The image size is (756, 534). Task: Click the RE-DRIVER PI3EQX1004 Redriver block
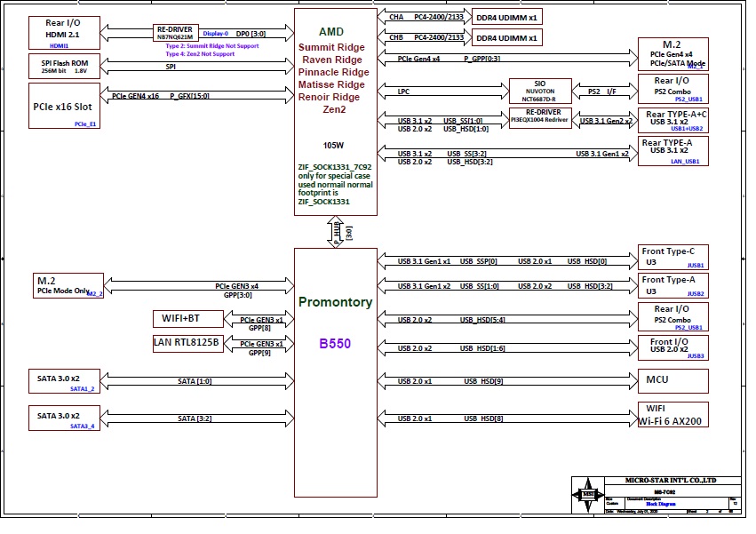click(x=540, y=118)
